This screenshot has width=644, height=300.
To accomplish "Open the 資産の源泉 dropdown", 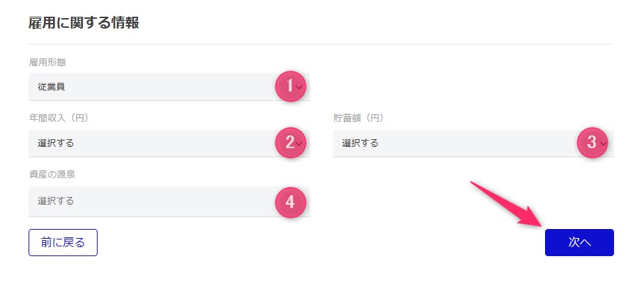I will point(153,201).
